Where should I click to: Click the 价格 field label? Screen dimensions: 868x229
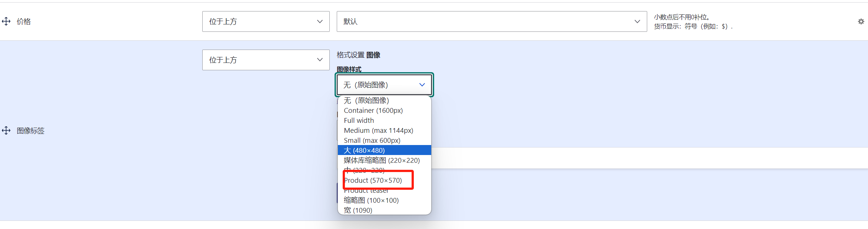pyautogui.click(x=24, y=21)
